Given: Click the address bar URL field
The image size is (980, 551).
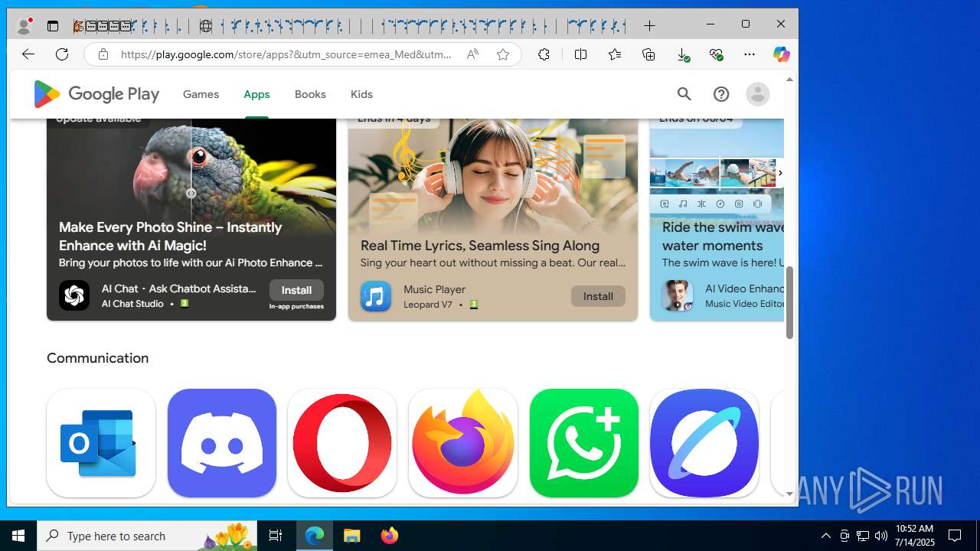Looking at the screenshot, I should pos(286,54).
